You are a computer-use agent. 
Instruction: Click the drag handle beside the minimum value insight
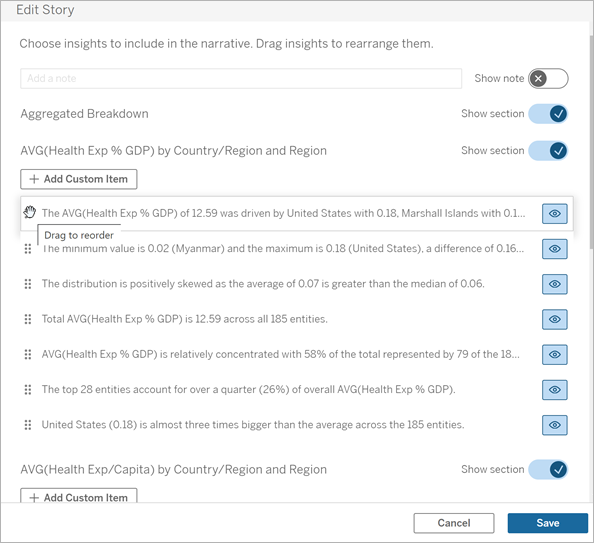(x=28, y=249)
